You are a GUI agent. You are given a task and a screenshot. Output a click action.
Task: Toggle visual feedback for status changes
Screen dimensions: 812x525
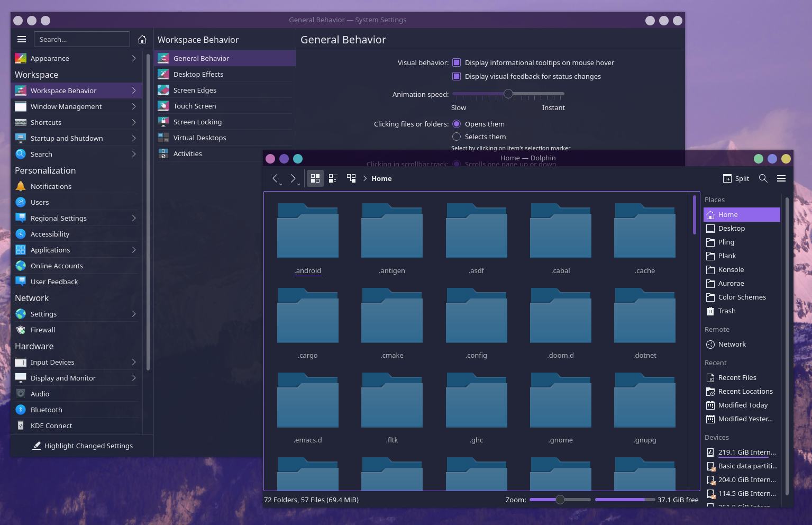[x=457, y=76]
